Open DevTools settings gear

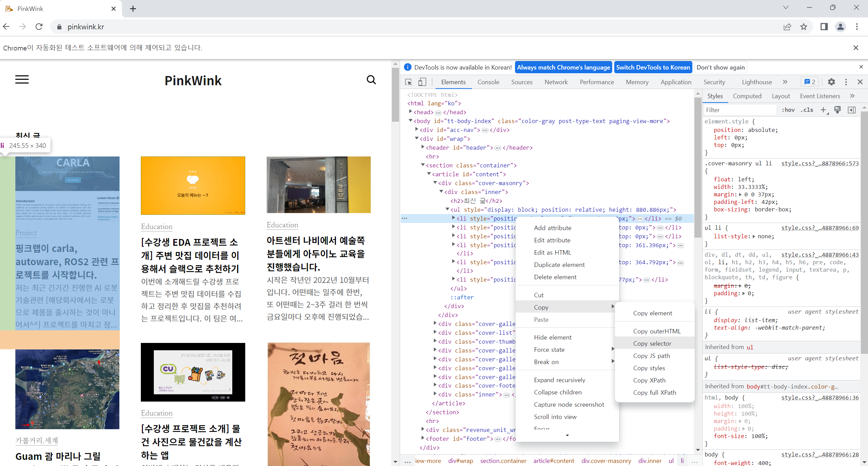pos(831,82)
